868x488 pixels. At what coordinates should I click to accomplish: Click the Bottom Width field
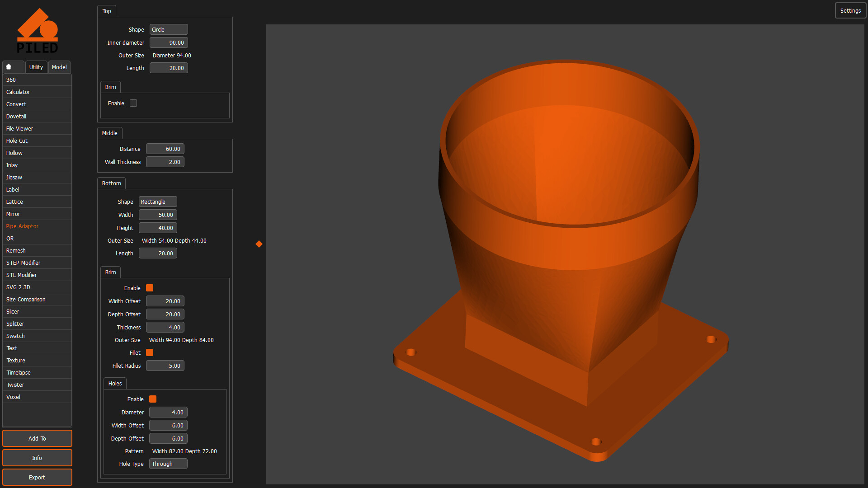(158, 215)
